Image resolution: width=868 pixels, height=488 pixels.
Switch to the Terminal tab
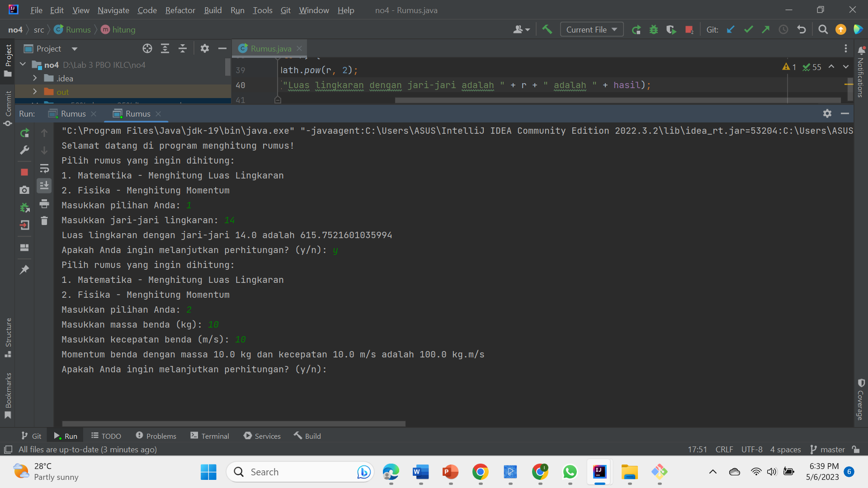pos(209,436)
